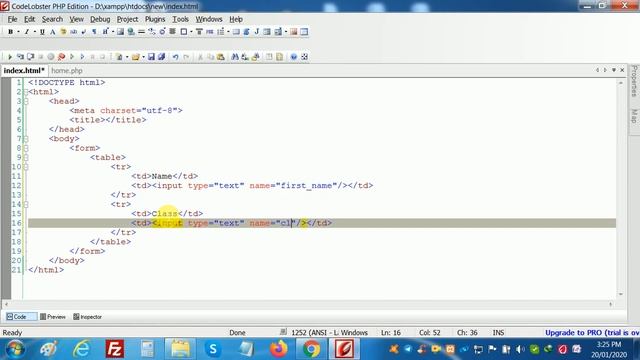The width and height of the screenshot is (640, 360).
Task: Click on "first_name" in line 12
Action: (307, 186)
